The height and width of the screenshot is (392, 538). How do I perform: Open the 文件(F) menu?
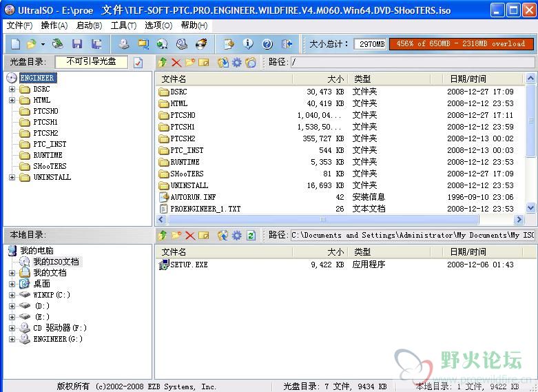pyautogui.click(x=19, y=25)
